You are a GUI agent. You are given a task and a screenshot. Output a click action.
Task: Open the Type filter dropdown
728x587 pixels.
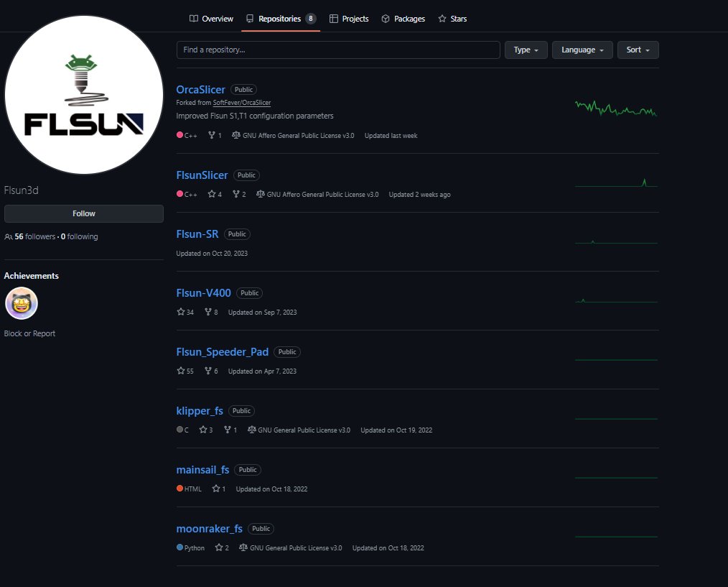click(x=526, y=50)
